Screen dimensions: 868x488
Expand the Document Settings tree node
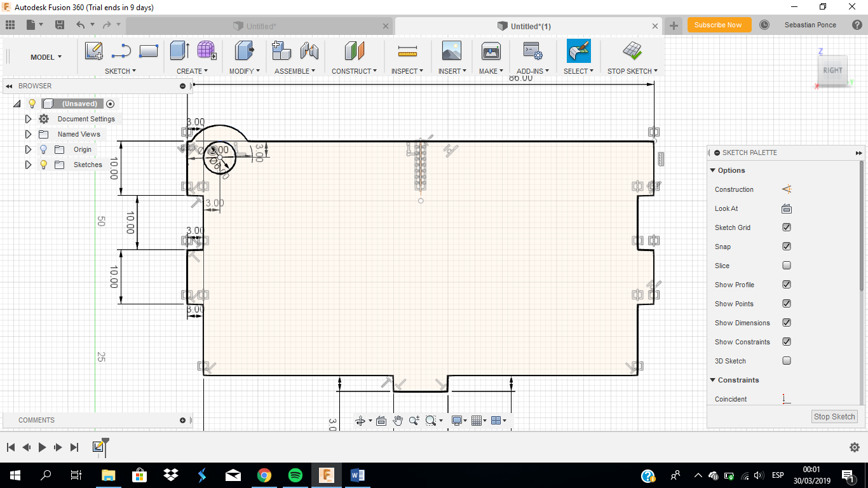pyautogui.click(x=28, y=119)
